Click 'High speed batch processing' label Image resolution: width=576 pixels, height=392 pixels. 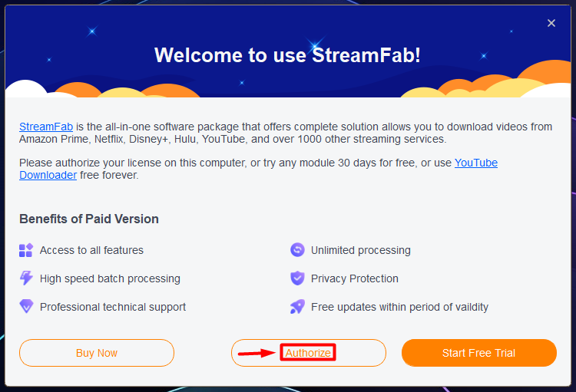(110, 278)
